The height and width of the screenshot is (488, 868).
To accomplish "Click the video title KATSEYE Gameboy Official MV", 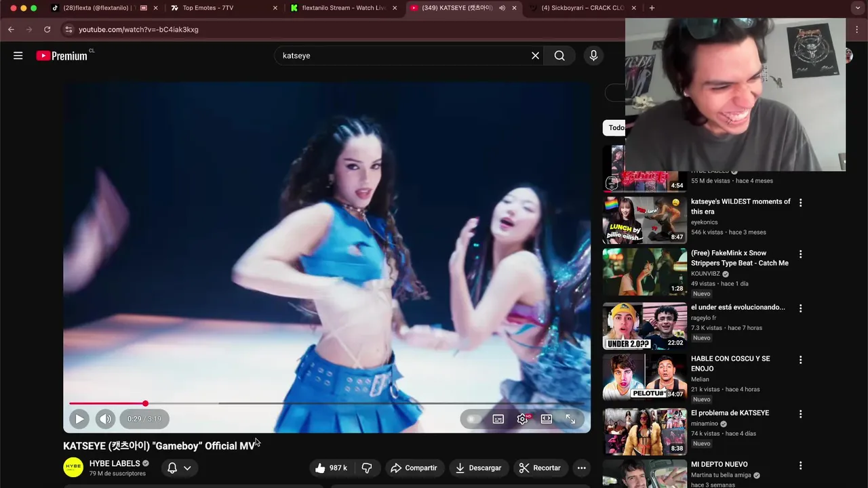I will 159,446.
